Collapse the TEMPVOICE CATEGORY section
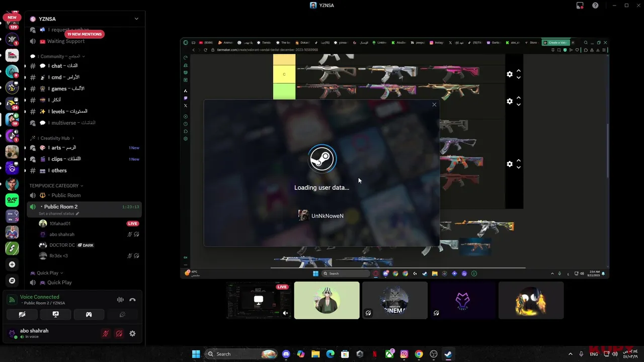 pyautogui.click(x=56, y=186)
